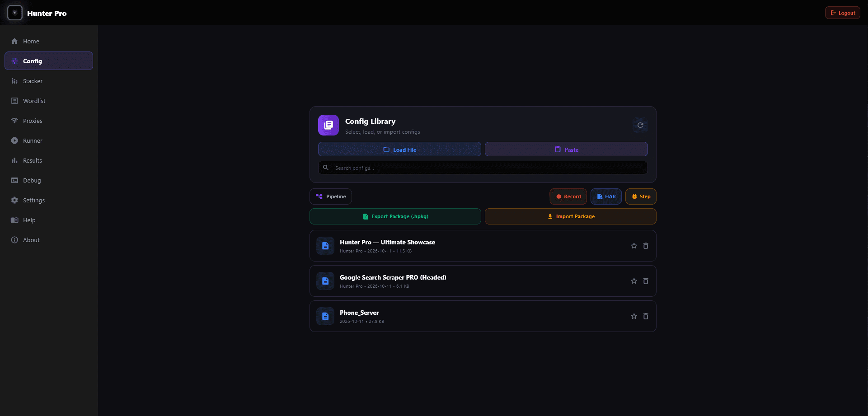
Task: Click Export Package (.hpkg)
Action: [395, 216]
